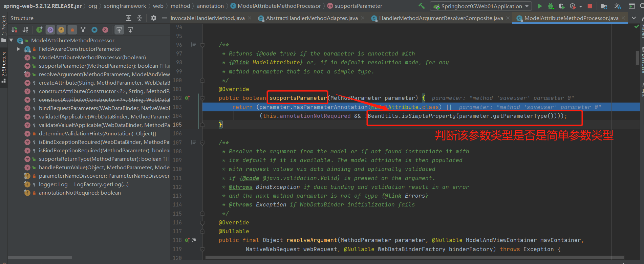The width and height of the screenshot is (644, 264).
Task: Toggle Sort Alphabetically in Structure toolbar
Action: tap(25, 30)
